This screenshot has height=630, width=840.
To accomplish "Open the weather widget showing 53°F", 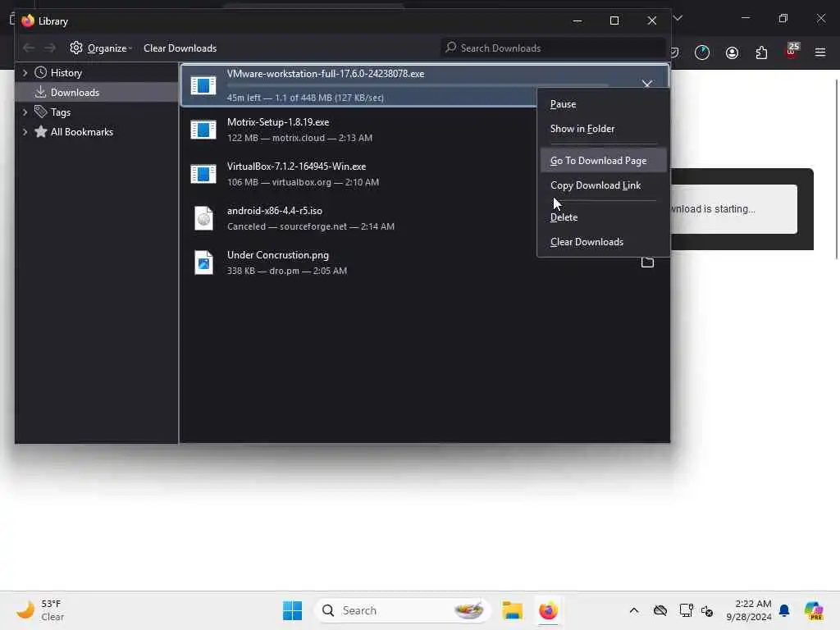I will coord(40,610).
